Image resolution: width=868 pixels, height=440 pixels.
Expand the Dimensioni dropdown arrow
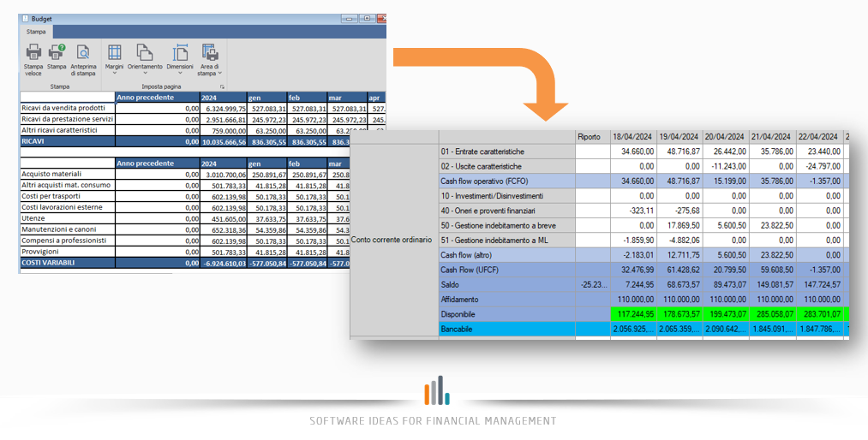pyautogui.click(x=180, y=73)
